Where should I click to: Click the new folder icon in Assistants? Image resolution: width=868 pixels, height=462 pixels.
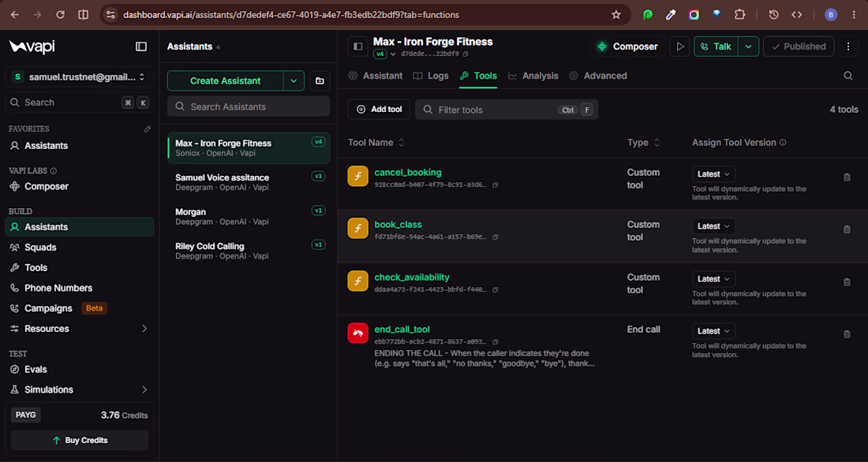[320, 80]
